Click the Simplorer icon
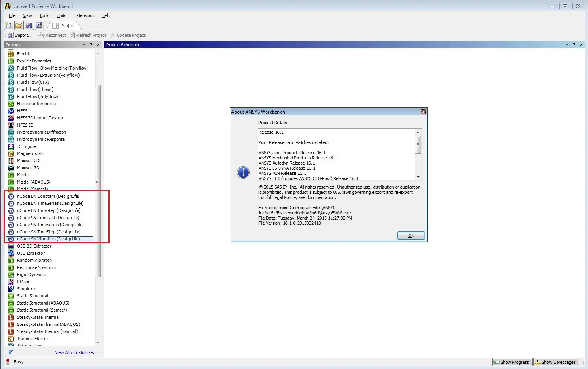 coord(11,289)
